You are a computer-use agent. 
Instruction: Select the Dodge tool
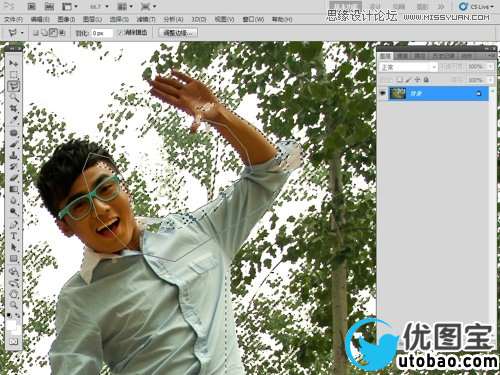(x=13, y=212)
